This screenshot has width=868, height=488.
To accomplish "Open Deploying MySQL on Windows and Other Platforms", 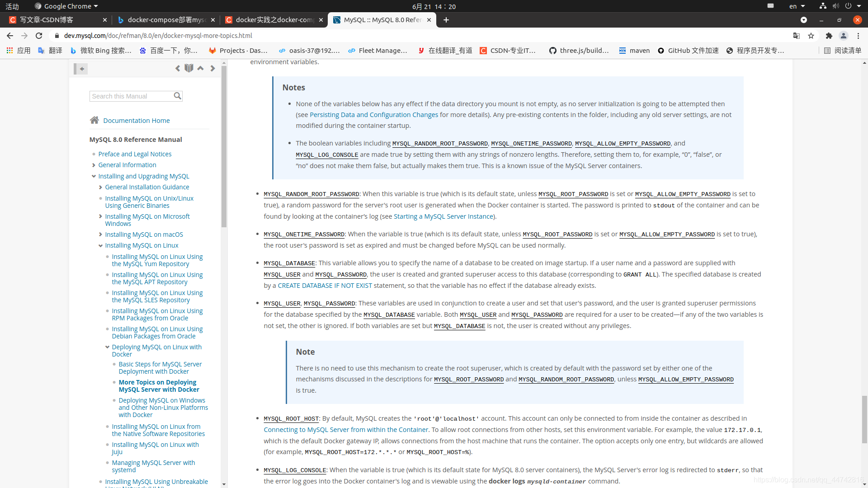I will pyautogui.click(x=163, y=408).
